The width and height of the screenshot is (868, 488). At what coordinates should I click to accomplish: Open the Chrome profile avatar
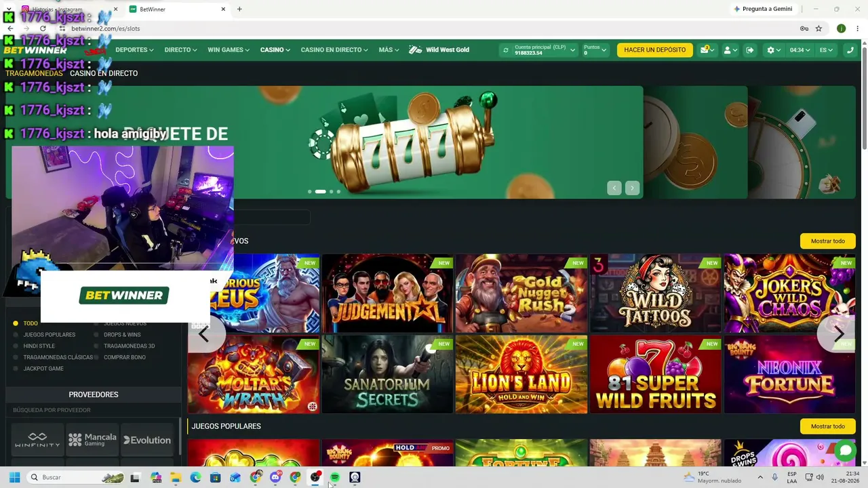(841, 28)
